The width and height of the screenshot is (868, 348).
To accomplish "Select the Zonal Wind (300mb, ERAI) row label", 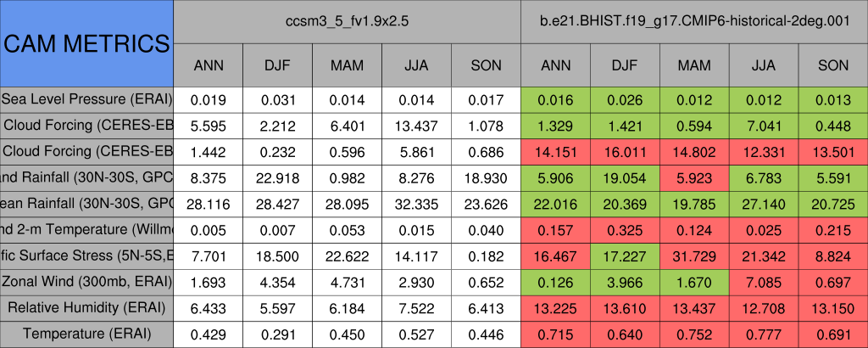I will [86, 282].
